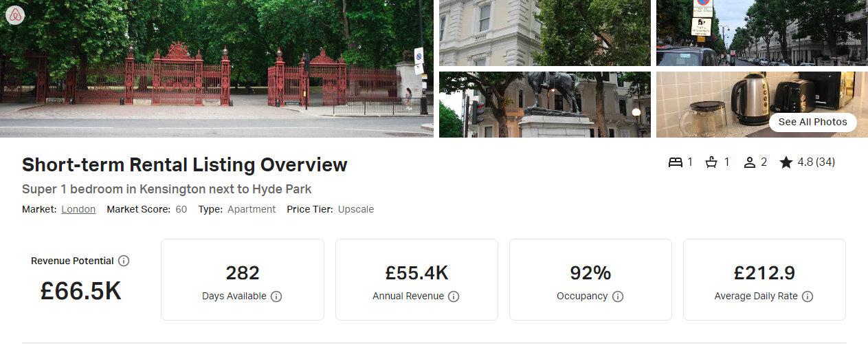Click the Average Daily Rate info icon

click(x=808, y=297)
